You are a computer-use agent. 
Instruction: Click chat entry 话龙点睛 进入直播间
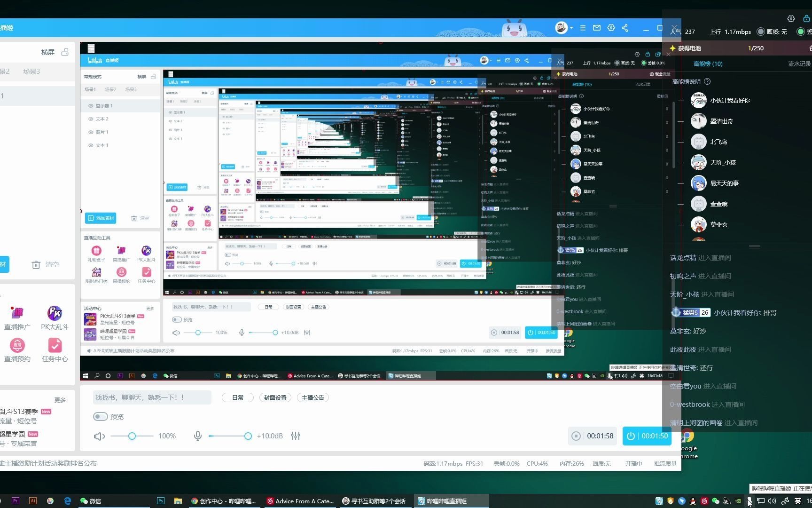point(700,258)
